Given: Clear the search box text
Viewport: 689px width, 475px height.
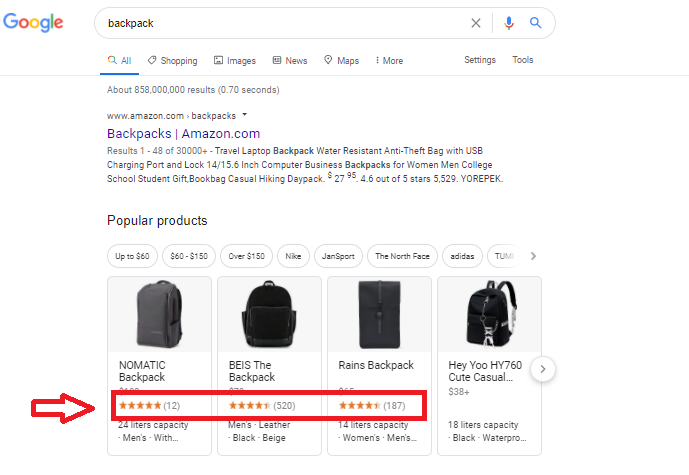Looking at the screenshot, I should click(x=476, y=23).
